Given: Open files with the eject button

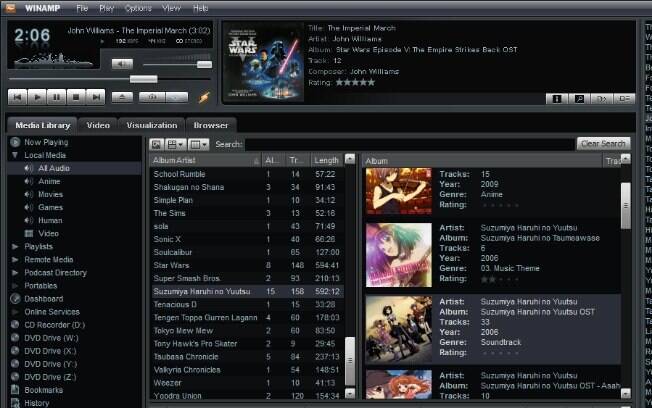Looking at the screenshot, I should pos(122,97).
